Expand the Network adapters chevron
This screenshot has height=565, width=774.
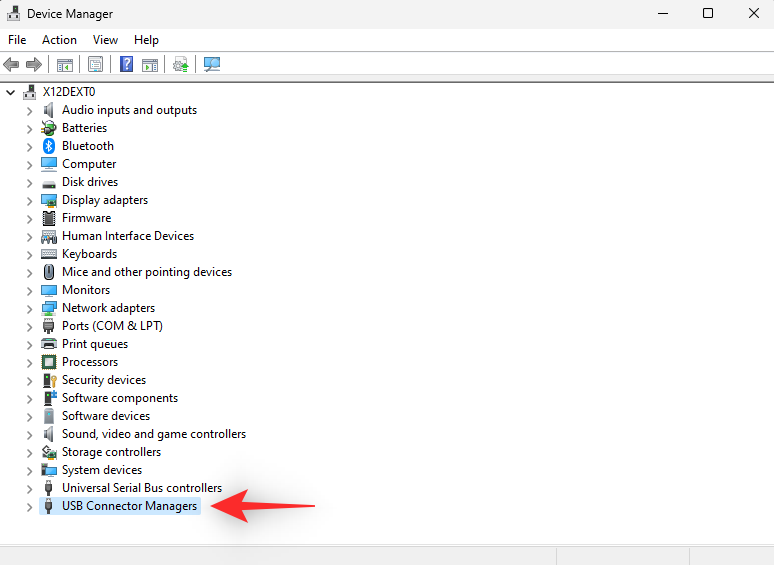click(29, 309)
